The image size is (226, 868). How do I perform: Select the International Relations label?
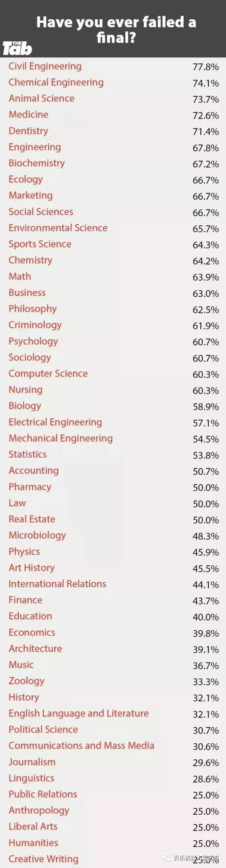coord(58,584)
